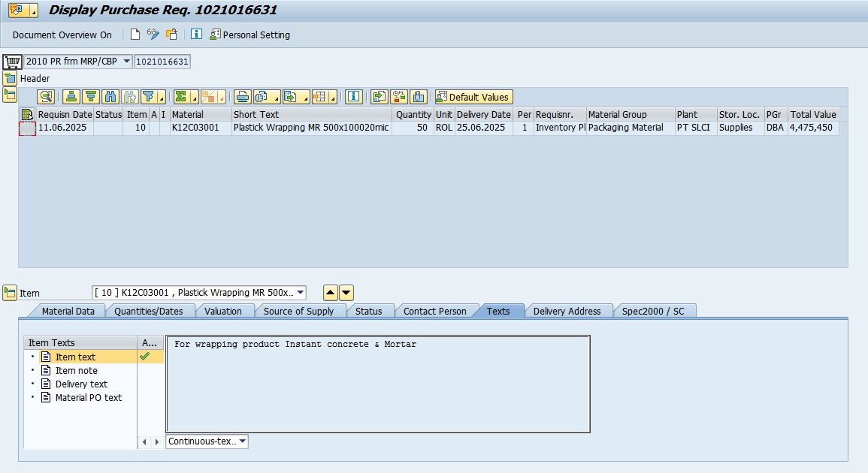Click the Personal Setting button
Image resolution: width=868 pixels, height=473 pixels.
[x=250, y=35]
